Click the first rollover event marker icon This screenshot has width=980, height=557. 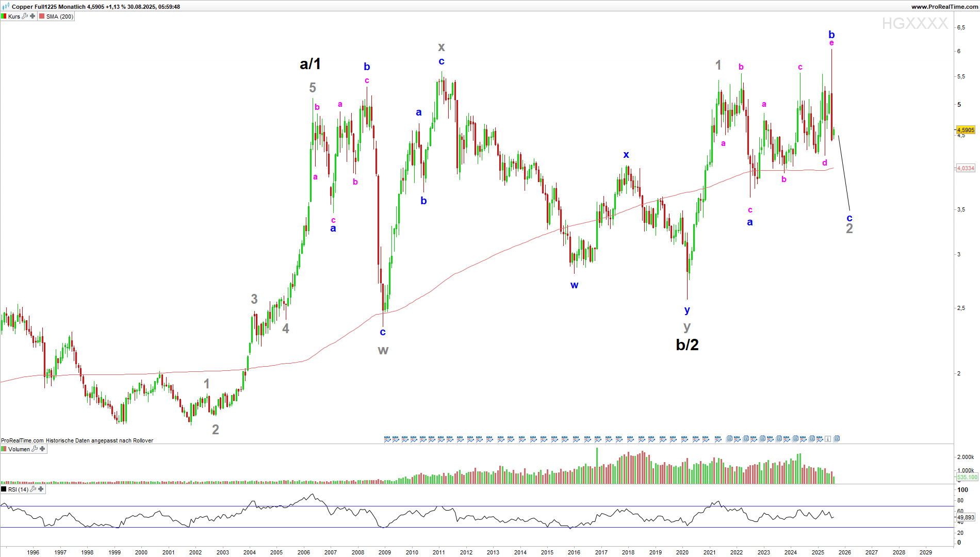point(387,439)
